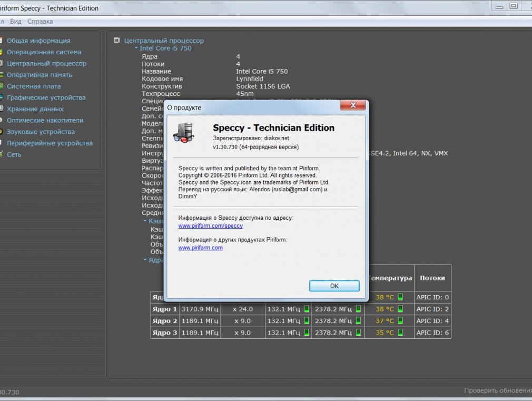
Task: Click Проверить обновления in the status bar
Action: point(498,390)
